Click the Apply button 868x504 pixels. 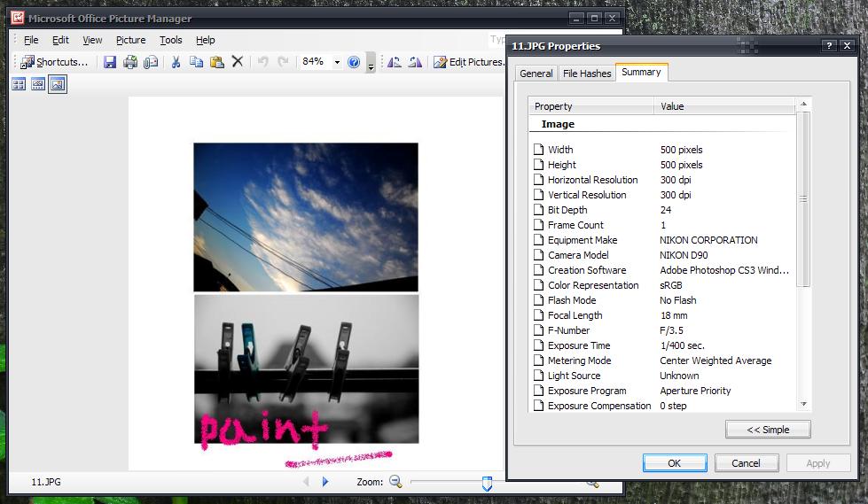click(817, 463)
